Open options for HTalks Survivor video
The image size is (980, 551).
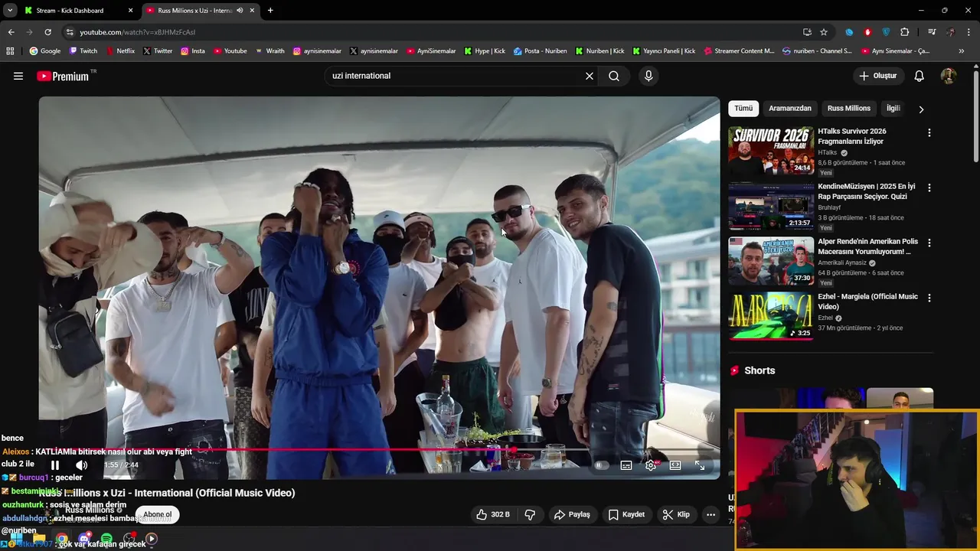pyautogui.click(x=929, y=132)
